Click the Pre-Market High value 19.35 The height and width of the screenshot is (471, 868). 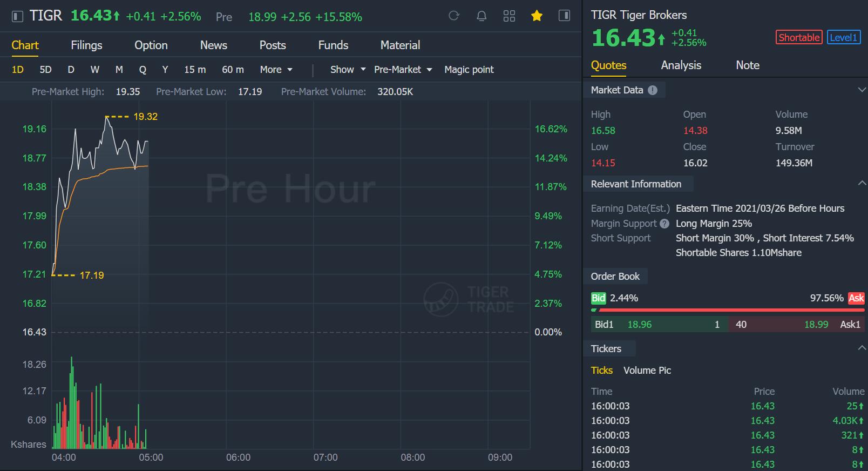(128, 92)
